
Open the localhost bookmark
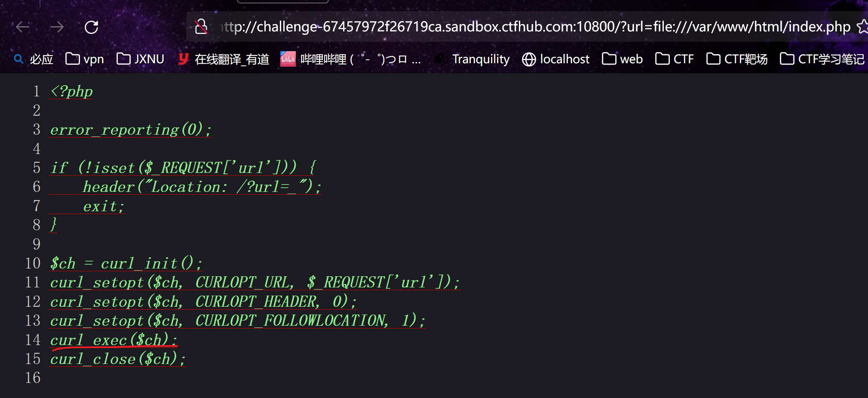tap(555, 59)
